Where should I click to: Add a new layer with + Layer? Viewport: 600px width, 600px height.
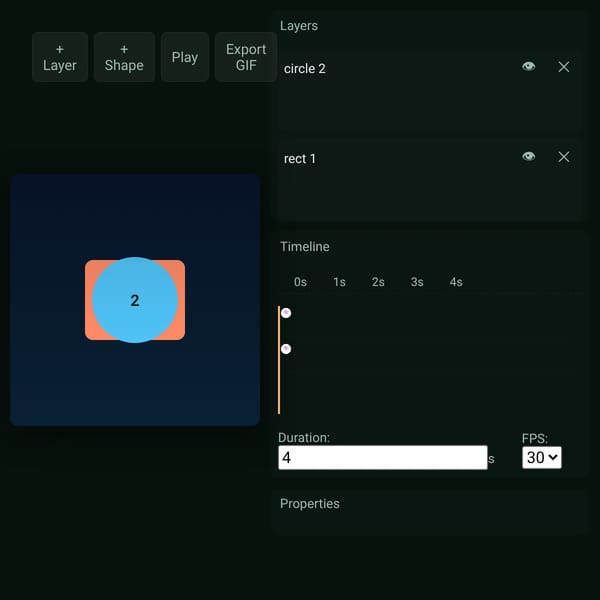click(x=60, y=57)
